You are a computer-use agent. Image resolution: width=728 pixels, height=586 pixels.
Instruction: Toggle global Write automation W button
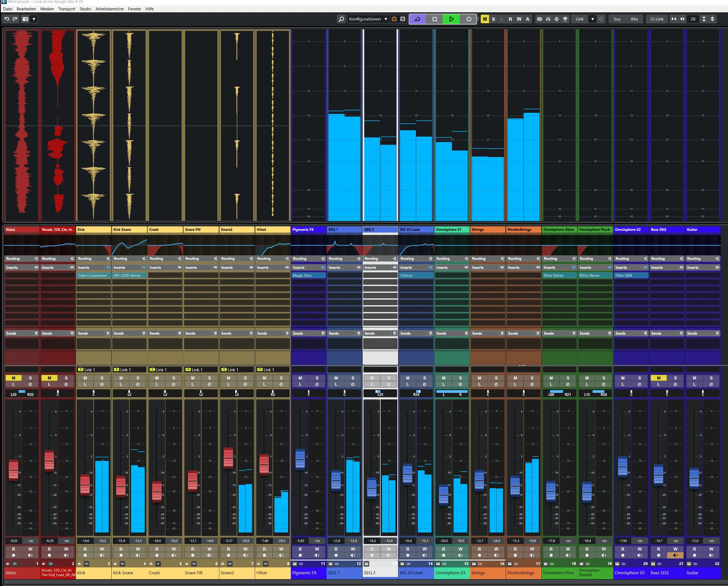point(519,19)
